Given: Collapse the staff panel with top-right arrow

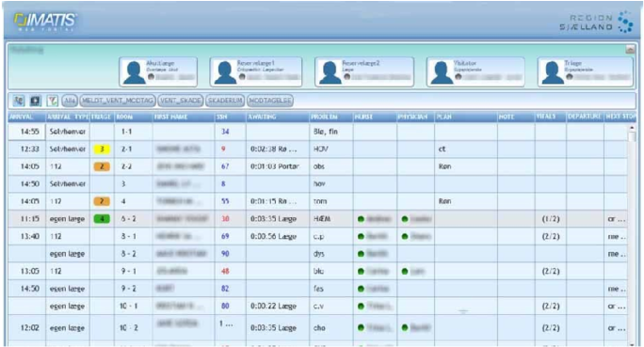Looking at the screenshot, I should (x=630, y=50).
